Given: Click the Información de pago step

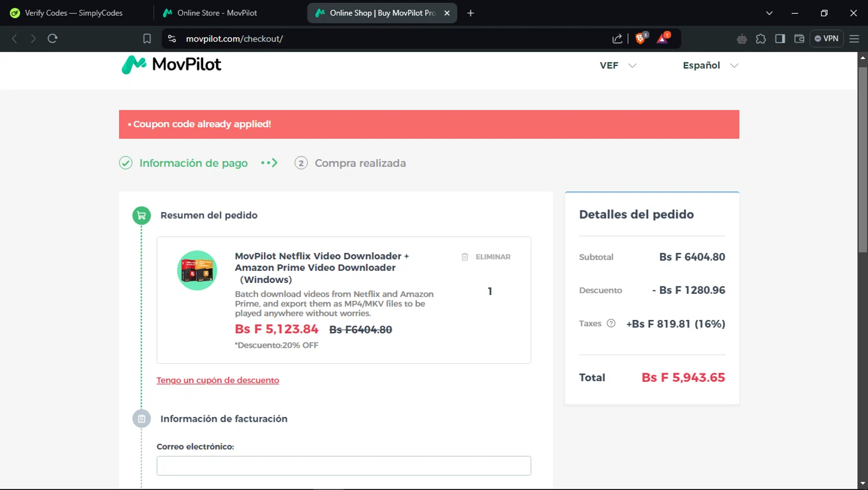Looking at the screenshot, I should coord(193,163).
